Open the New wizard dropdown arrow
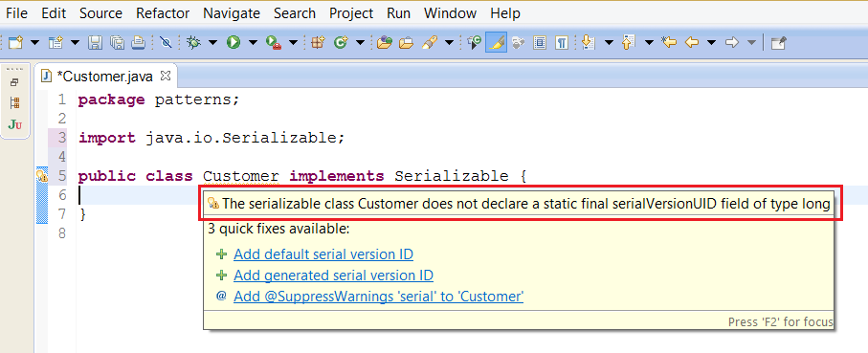This screenshot has width=868, height=353. coord(34,43)
